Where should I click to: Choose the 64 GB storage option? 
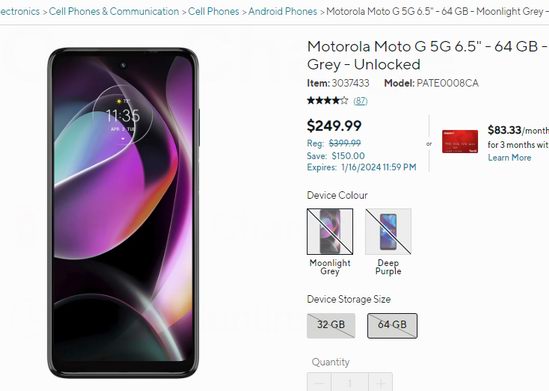click(x=392, y=326)
